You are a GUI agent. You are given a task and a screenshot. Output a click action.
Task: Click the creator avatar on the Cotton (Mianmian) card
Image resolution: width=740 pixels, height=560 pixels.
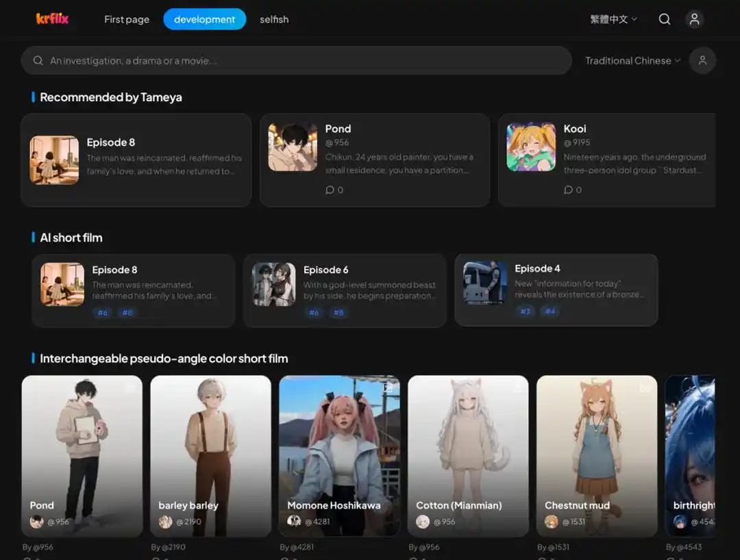tap(423, 522)
